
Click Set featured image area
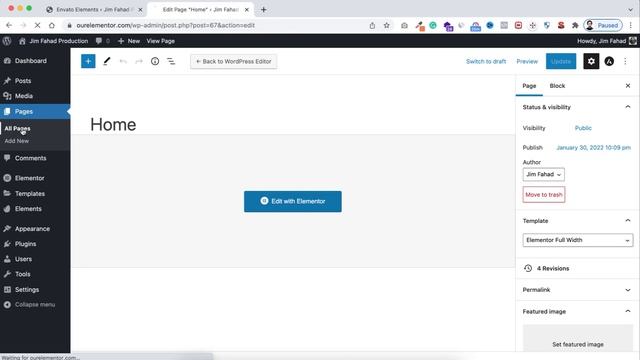pos(578,338)
